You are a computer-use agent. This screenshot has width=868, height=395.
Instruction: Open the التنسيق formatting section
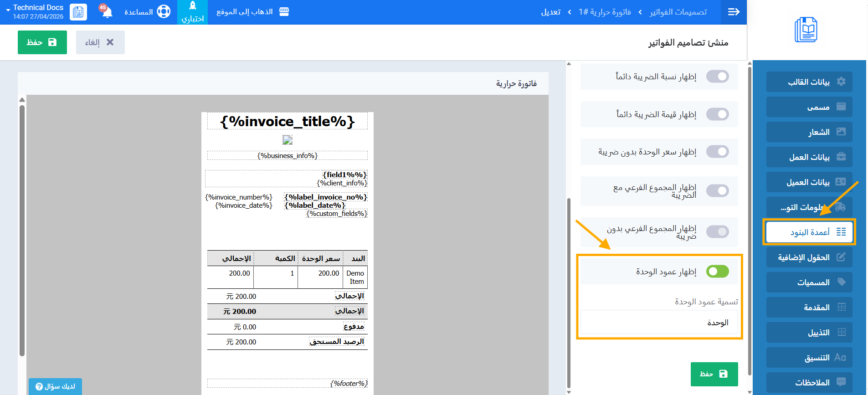[x=809, y=358]
